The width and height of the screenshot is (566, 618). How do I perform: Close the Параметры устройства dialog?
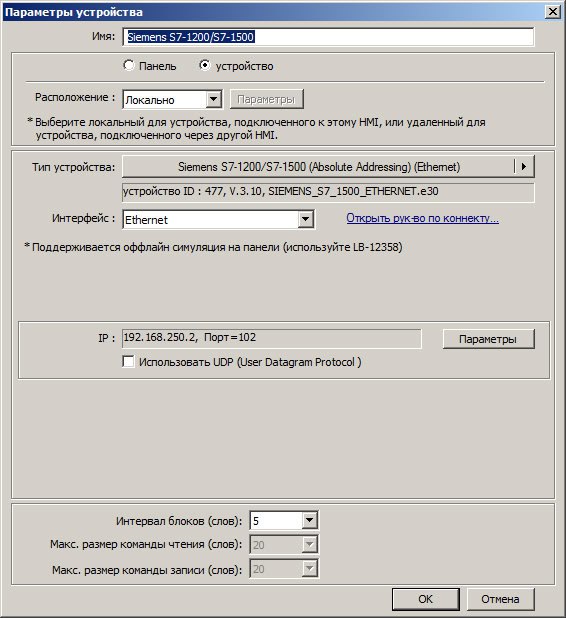point(553,12)
